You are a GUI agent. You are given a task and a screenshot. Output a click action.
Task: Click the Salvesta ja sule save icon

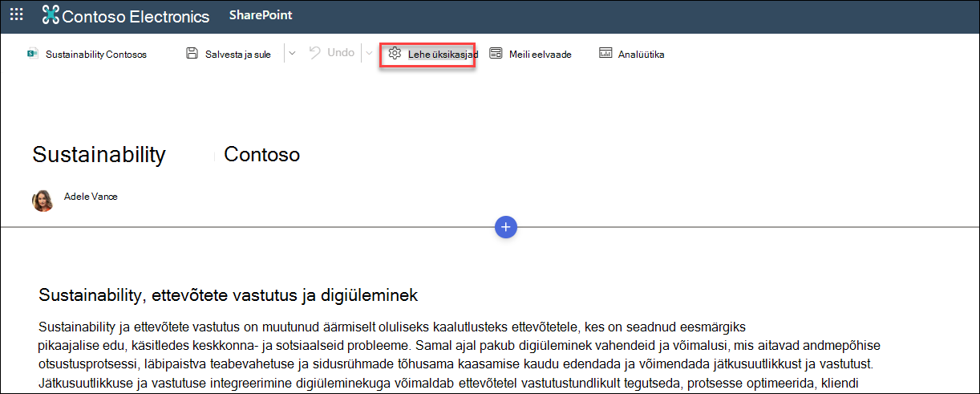[x=192, y=54]
